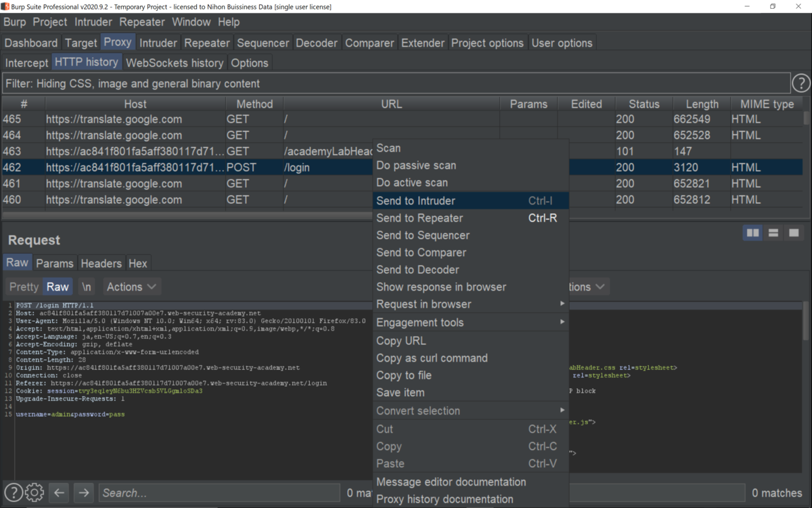
Task: Sort by the MIME type column header
Action: tap(767, 104)
